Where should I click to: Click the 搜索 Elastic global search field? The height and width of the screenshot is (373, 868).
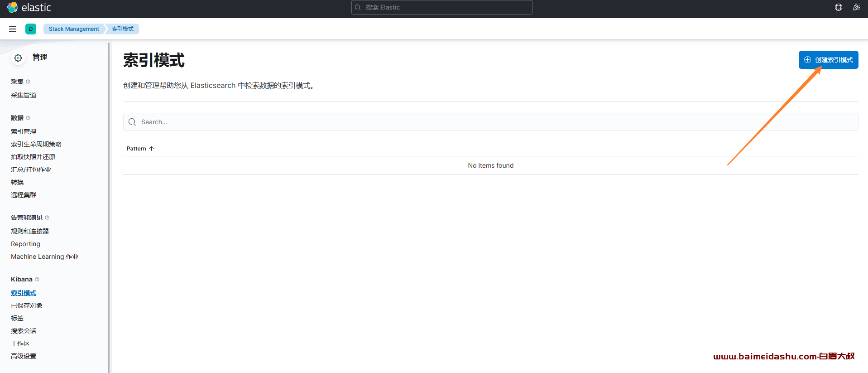tap(442, 7)
